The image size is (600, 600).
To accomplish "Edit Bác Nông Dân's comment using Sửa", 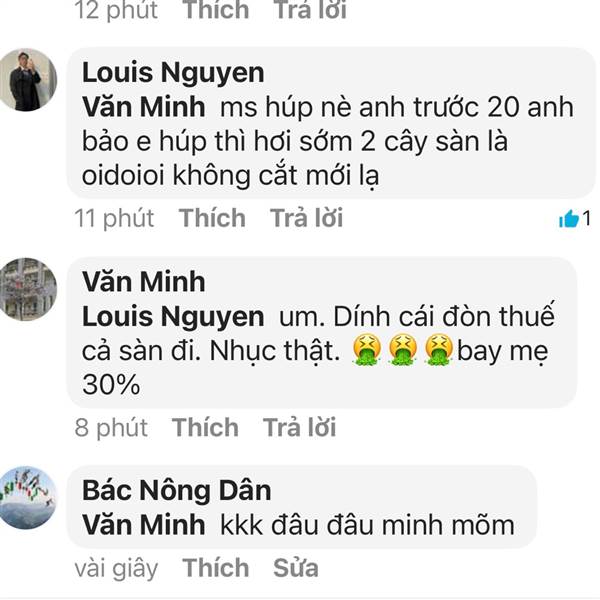I will click(296, 567).
